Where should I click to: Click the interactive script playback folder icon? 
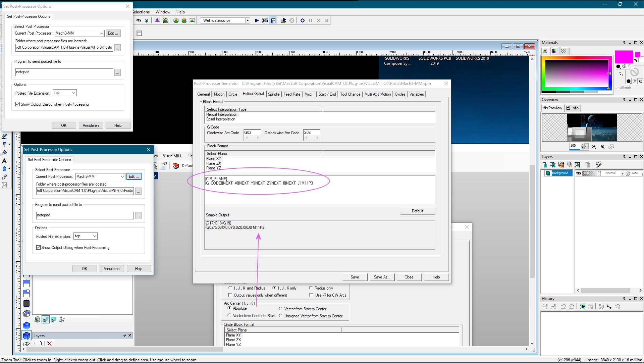(x=283, y=20)
